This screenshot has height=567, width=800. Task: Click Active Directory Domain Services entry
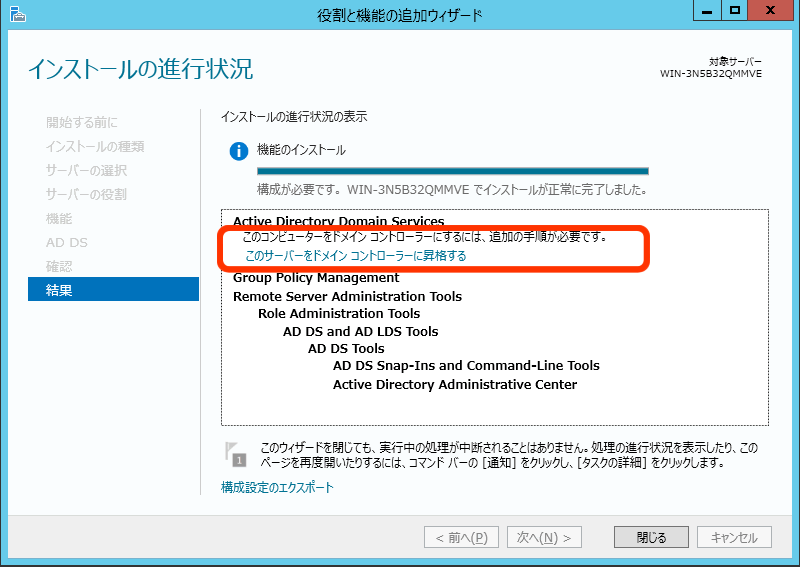(x=338, y=221)
